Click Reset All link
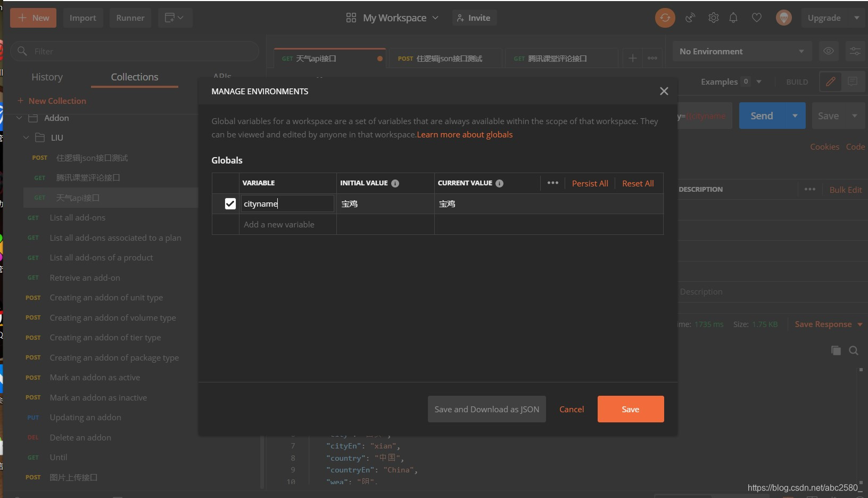 tap(638, 183)
